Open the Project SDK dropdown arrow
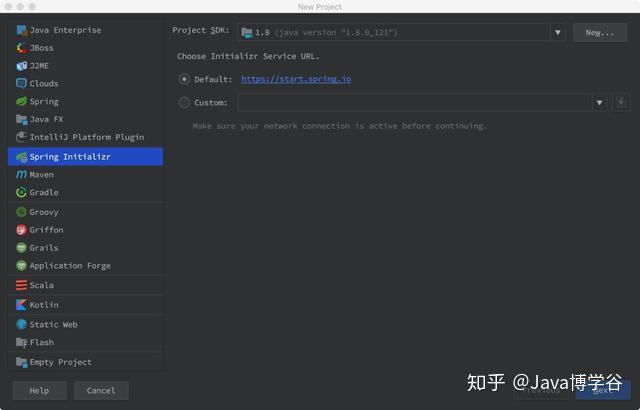Viewport: 640px width, 410px height. point(558,33)
